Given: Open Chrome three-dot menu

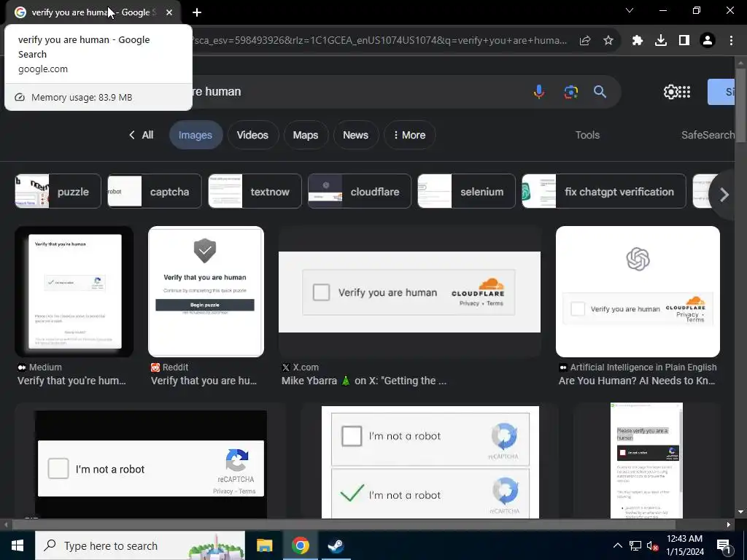Looking at the screenshot, I should click(731, 41).
